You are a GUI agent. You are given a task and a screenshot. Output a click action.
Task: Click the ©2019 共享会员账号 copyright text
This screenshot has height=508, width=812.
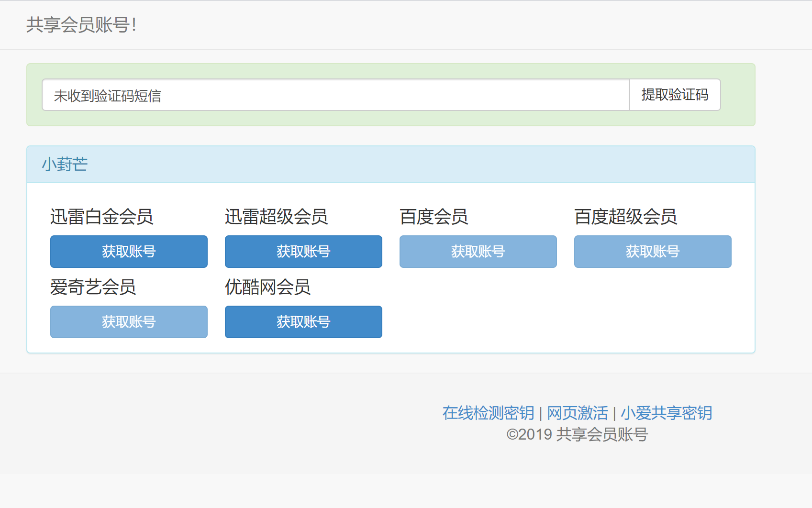click(577, 434)
